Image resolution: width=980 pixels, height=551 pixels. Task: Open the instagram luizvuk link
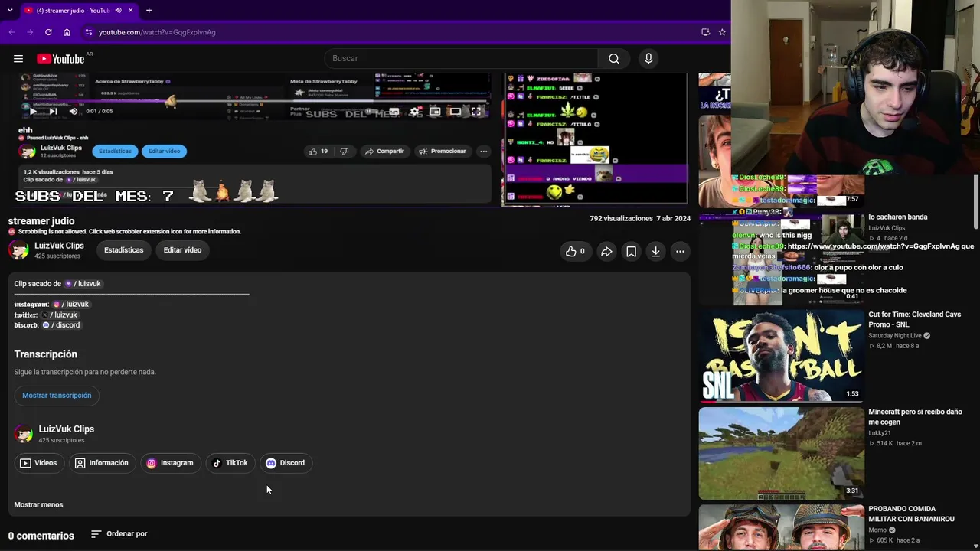point(71,305)
